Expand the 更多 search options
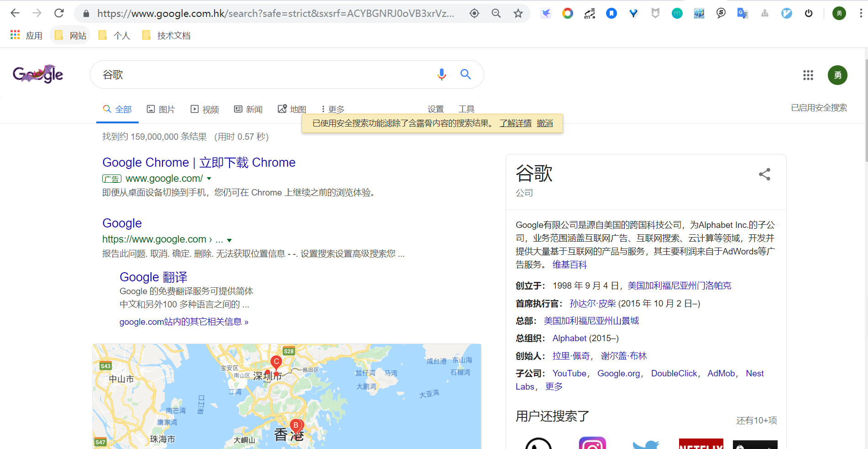 pyautogui.click(x=333, y=109)
